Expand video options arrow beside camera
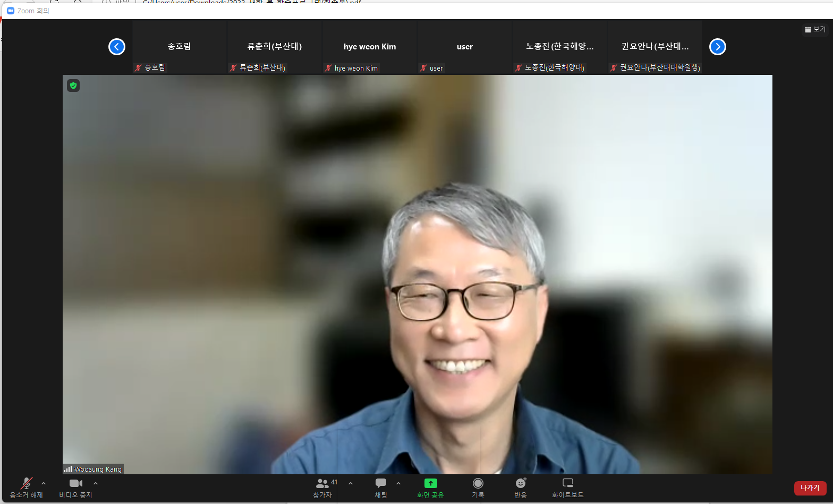Screen dimensions: 833x504 tap(96, 483)
